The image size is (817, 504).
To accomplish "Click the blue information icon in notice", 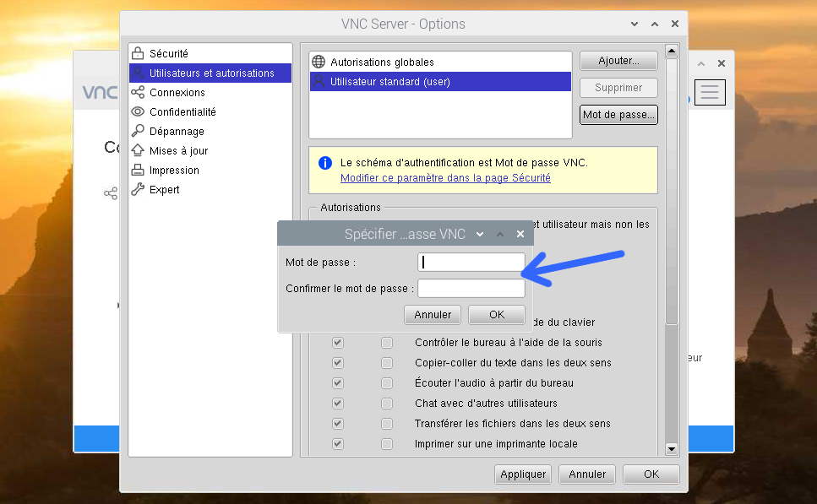I will point(325,163).
